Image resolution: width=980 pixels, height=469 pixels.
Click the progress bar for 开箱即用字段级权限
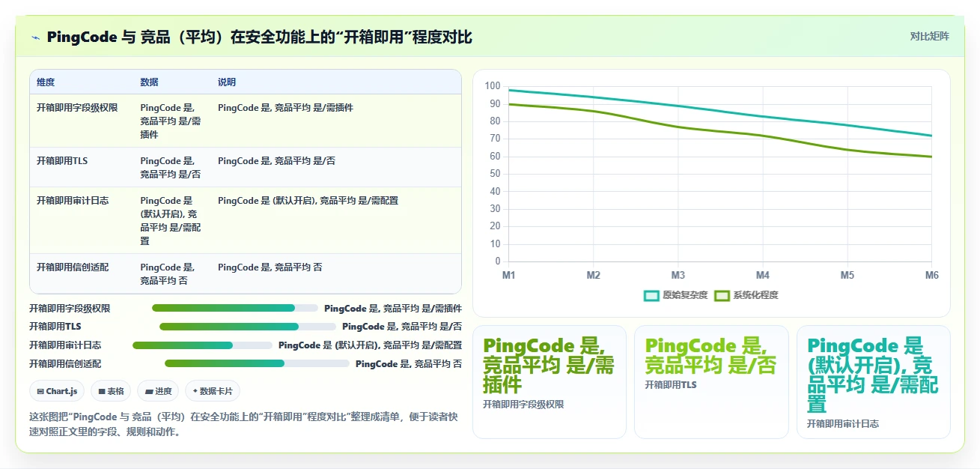click(x=235, y=308)
